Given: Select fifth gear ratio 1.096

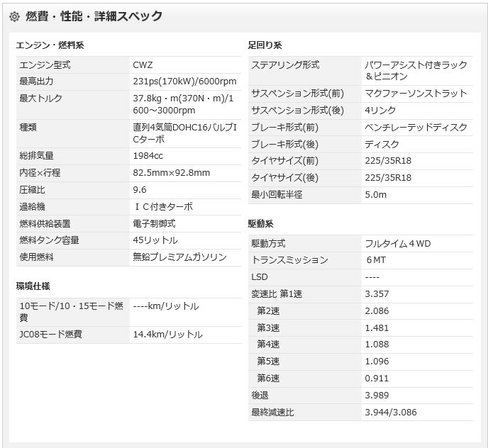Looking at the screenshot, I should [x=377, y=362].
